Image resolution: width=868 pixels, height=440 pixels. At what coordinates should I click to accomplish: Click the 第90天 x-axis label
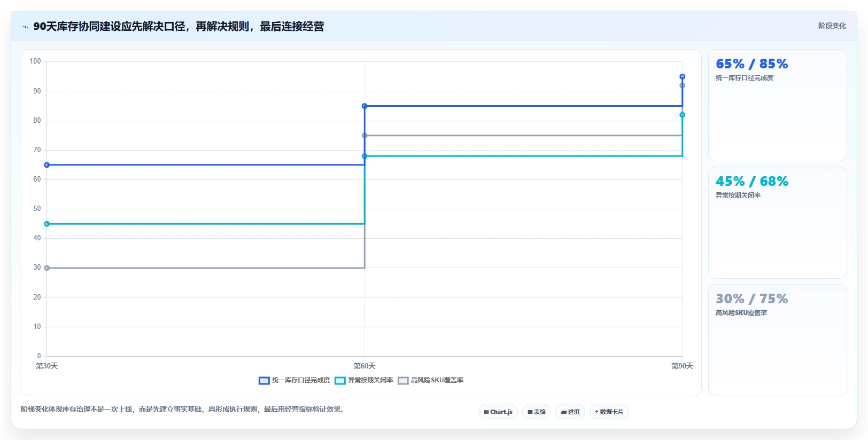(x=682, y=366)
